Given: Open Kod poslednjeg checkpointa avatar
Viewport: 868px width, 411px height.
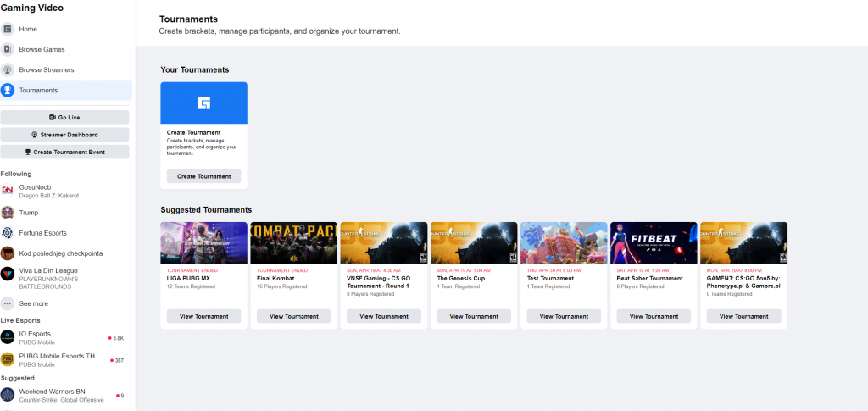Looking at the screenshot, I should pos(8,253).
